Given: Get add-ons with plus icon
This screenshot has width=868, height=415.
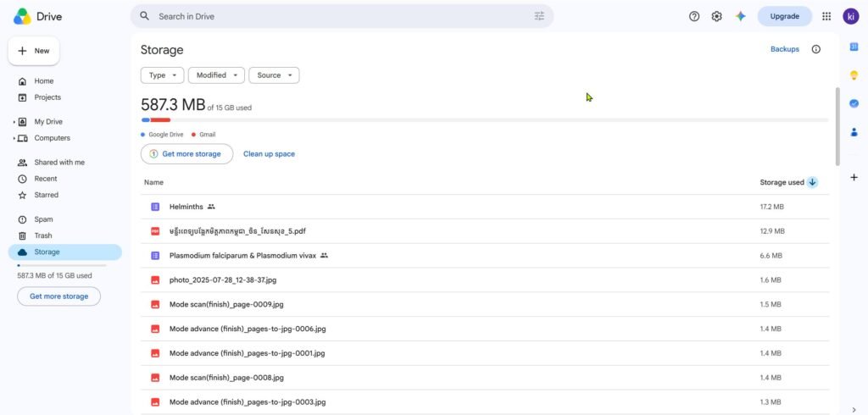Looking at the screenshot, I should click(854, 177).
